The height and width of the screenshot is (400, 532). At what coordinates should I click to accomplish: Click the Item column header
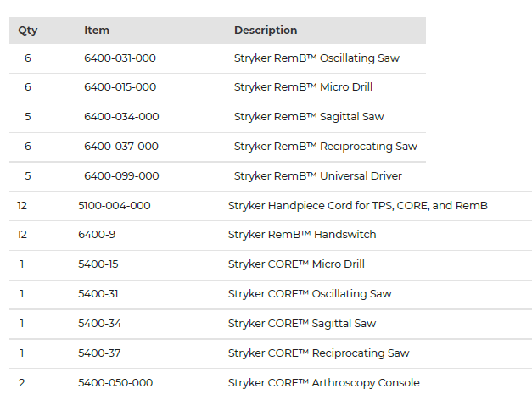97,31
